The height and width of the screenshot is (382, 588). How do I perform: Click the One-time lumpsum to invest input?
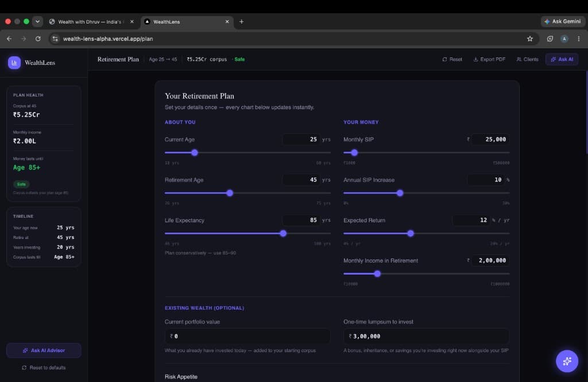click(x=427, y=336)
